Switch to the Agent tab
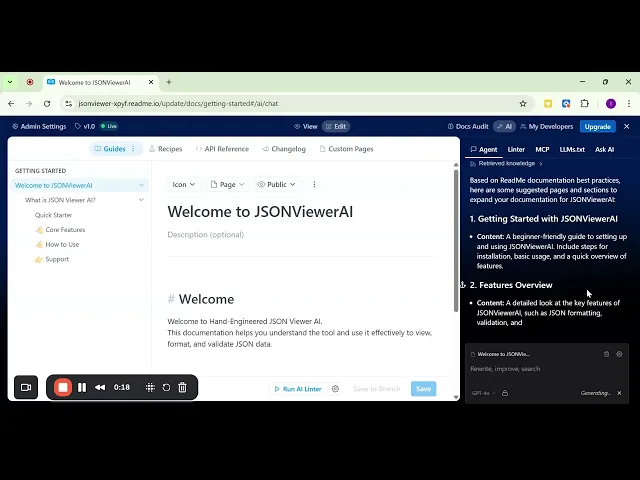This screenshot has height=480, width=640. tap(484, 149)
